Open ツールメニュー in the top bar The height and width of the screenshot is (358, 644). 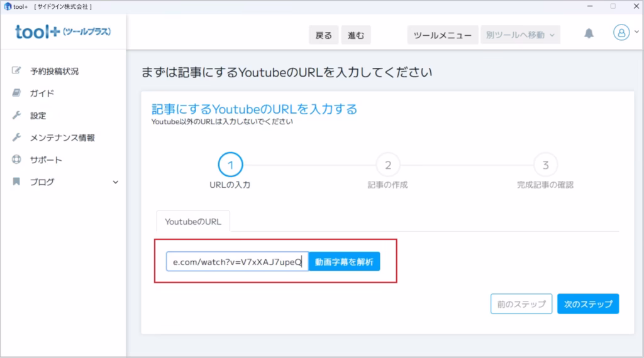click(x=442, y=35)
